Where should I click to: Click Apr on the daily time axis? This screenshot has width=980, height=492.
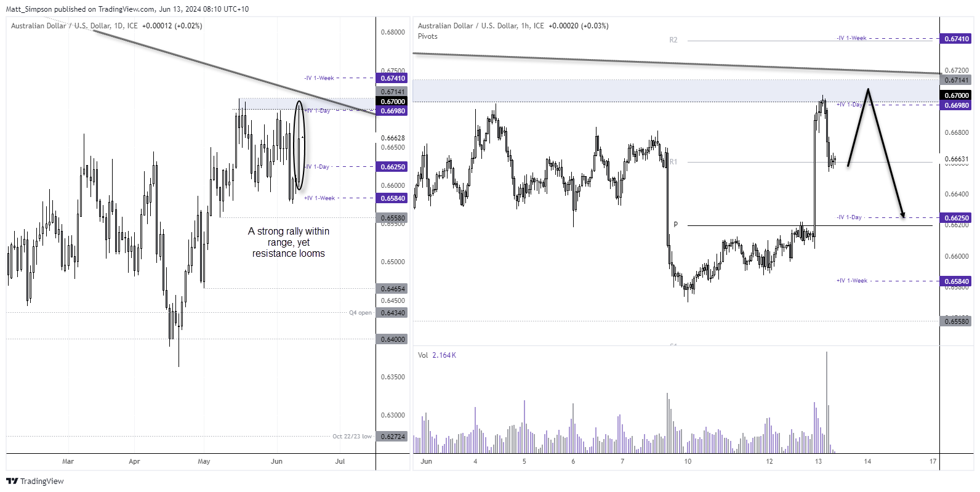134,461
